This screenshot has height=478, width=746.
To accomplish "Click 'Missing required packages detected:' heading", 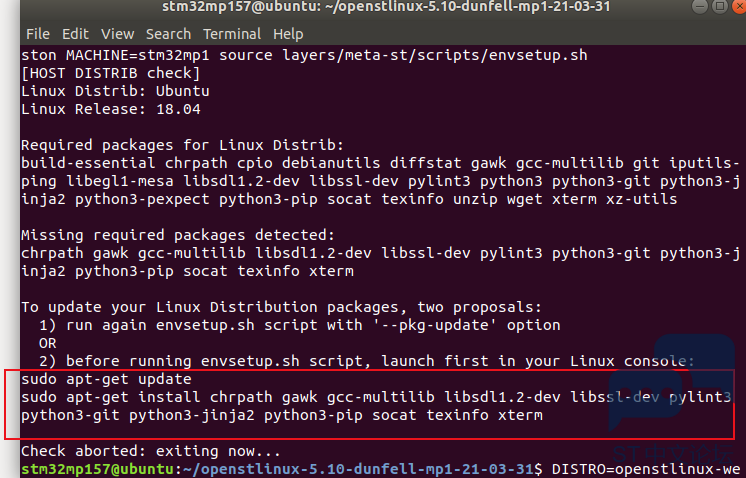I will [x=178, y=235].
